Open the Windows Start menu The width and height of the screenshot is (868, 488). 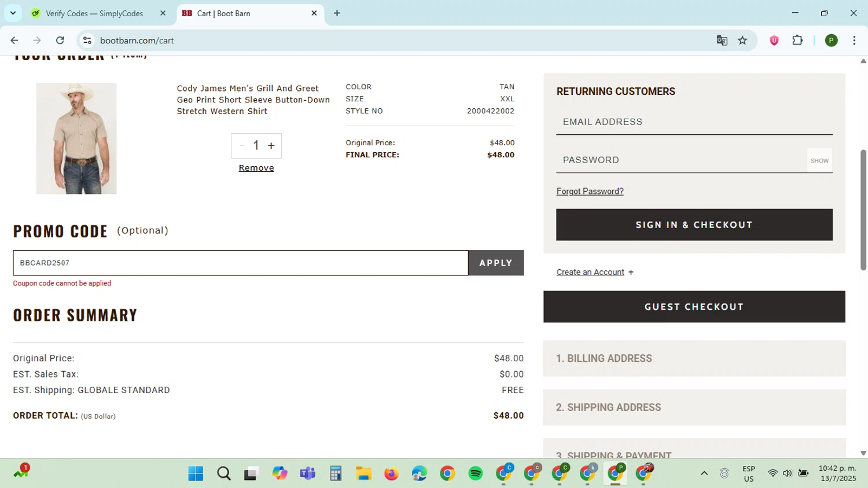coord(196,474)
